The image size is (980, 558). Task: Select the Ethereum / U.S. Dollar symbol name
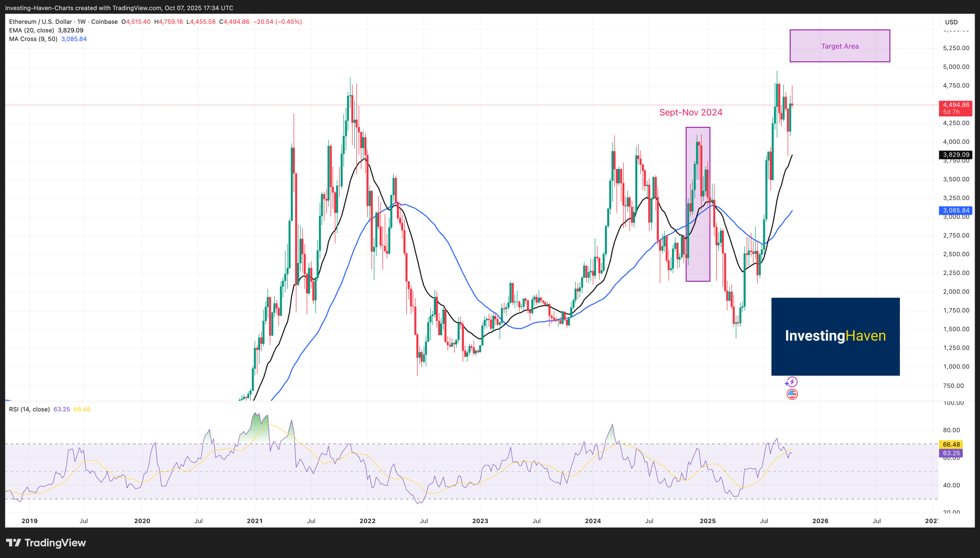coord(39,21)
